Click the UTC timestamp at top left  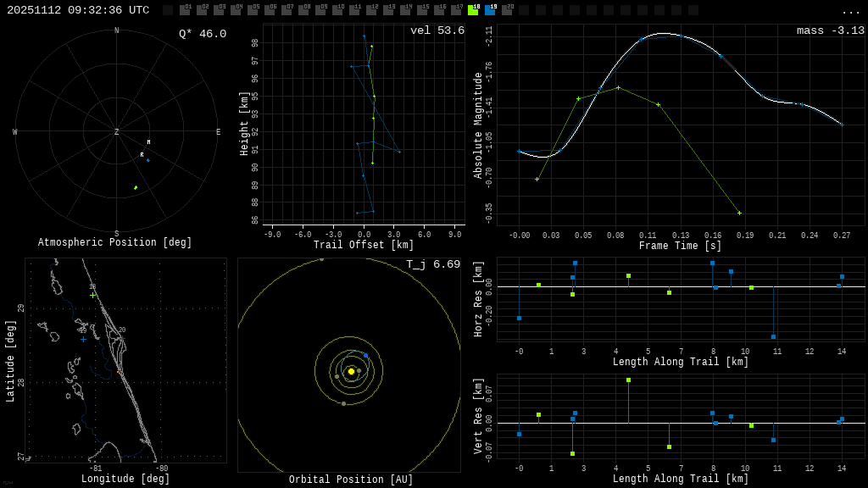(78, 10)
